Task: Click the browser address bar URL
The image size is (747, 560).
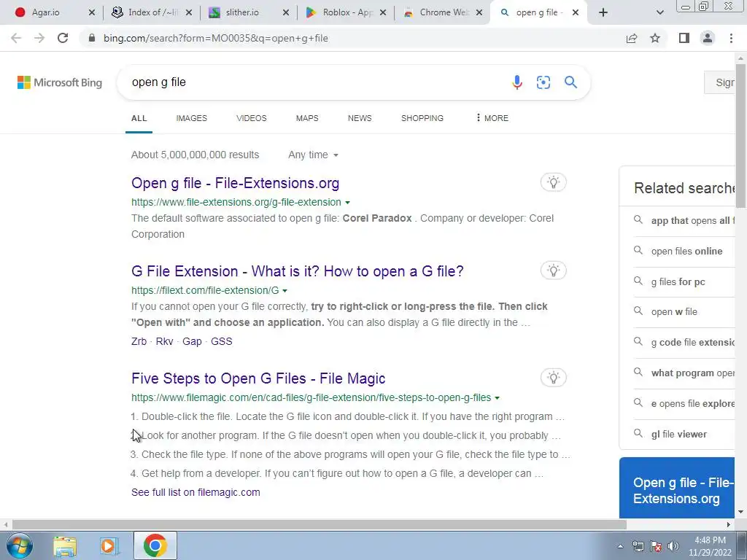Action: click(216, 38)
